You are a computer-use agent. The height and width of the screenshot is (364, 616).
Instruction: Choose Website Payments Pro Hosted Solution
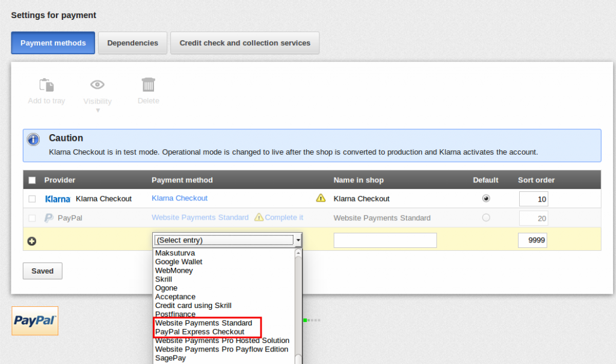click(223, 341)
